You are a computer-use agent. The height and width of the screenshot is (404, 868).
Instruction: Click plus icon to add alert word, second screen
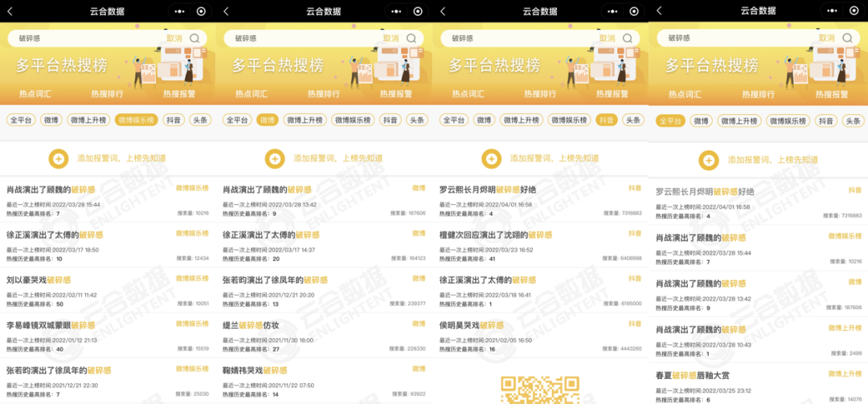(275, 159)
